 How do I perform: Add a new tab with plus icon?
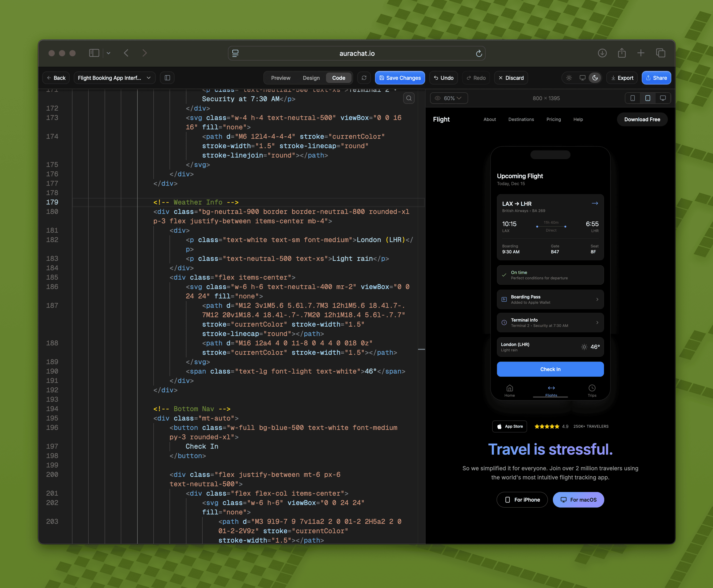(x=641, y=53)
